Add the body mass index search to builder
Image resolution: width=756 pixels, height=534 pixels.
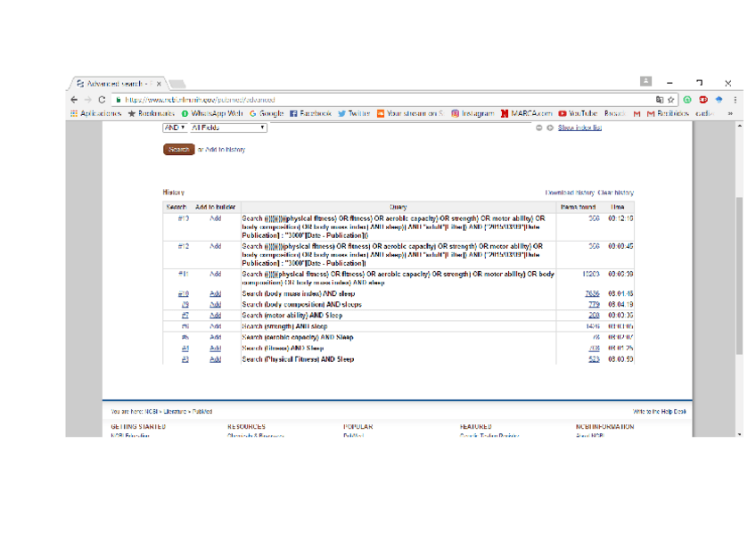tap(215, 293)
